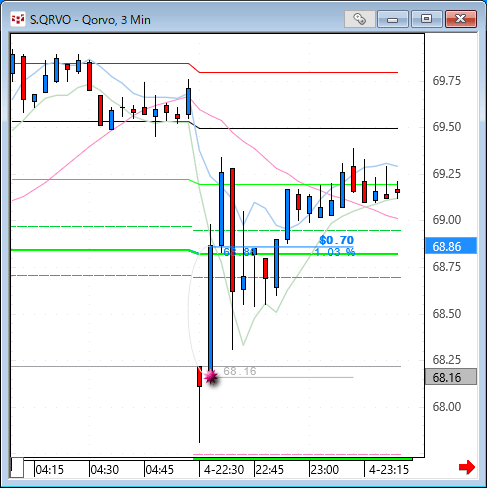487x488 pixels.
Task: Click the 69.75 price scale value
Action: click(447, 81)
